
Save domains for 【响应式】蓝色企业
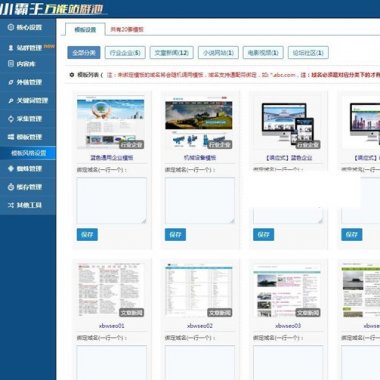264,235
